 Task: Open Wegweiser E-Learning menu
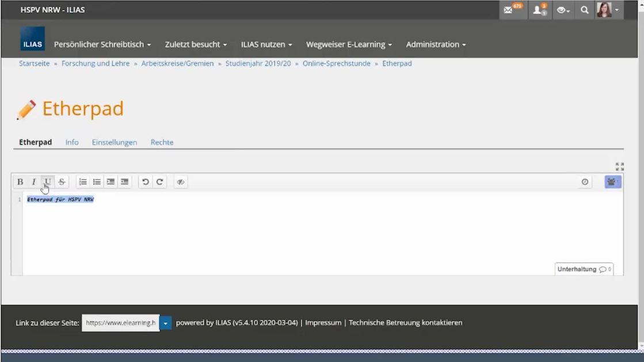tap(349, 44)
